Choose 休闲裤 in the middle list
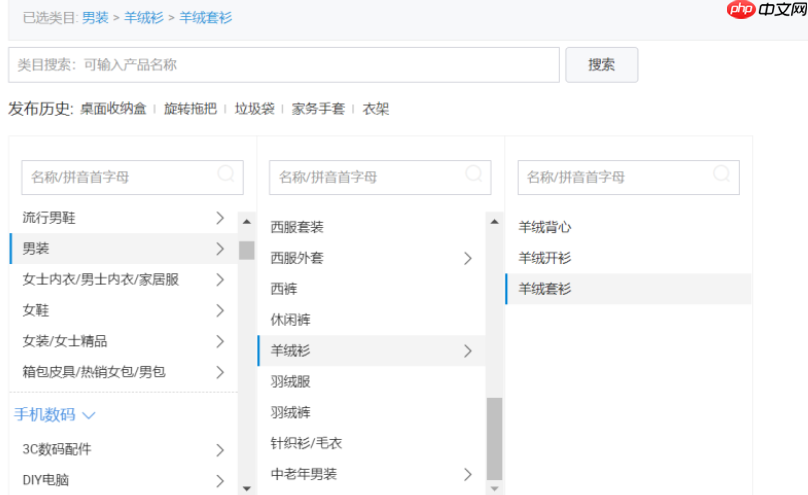 click(290, 320)
